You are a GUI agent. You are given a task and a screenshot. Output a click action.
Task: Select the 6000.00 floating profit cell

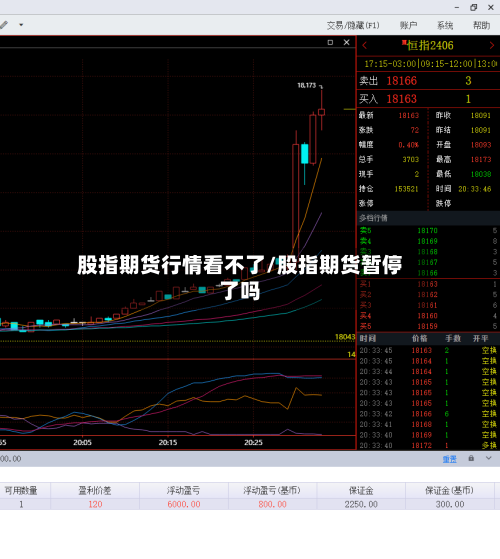click(184, 504)
